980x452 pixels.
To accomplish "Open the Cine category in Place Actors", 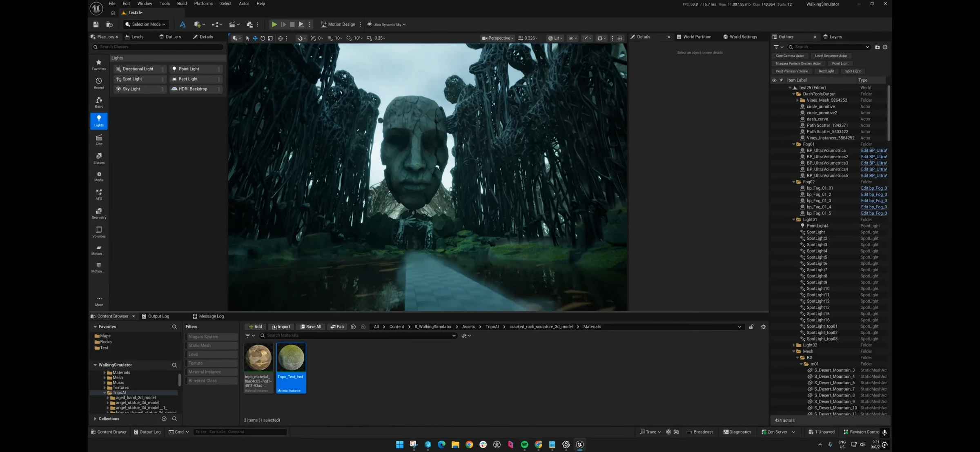I will [99, 140].
